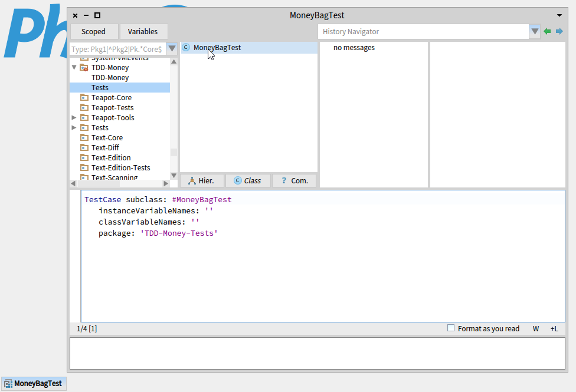576x392 pixels.
Task: Click the green back navigation arrow
Action: (547, 32)
